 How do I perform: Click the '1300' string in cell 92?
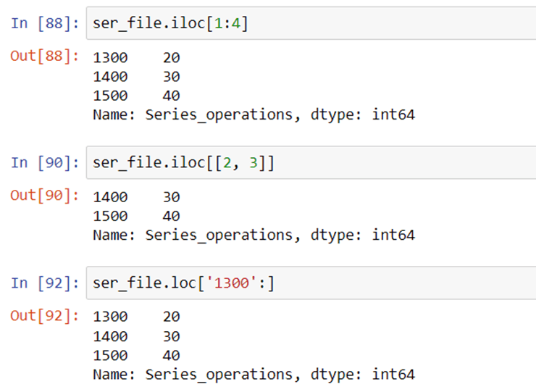point(232,283)
